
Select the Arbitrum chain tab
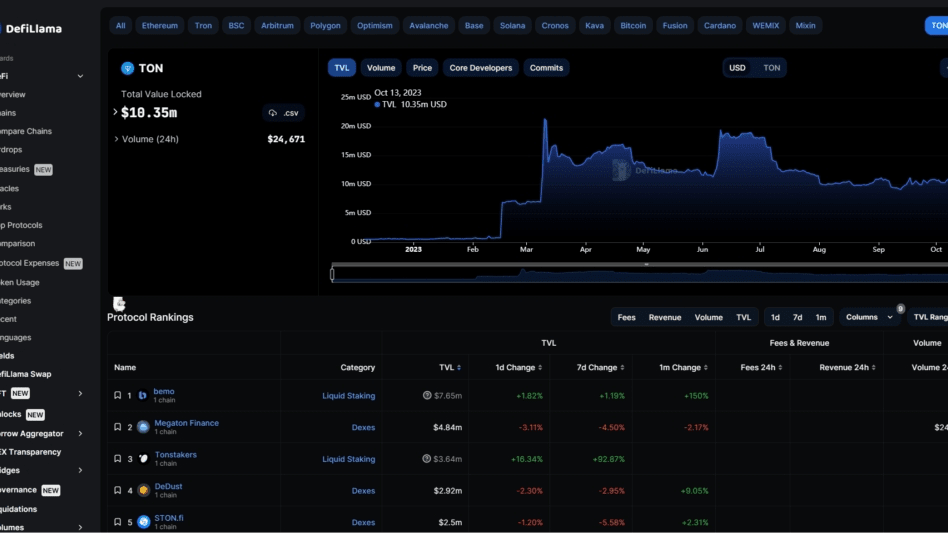277,25
